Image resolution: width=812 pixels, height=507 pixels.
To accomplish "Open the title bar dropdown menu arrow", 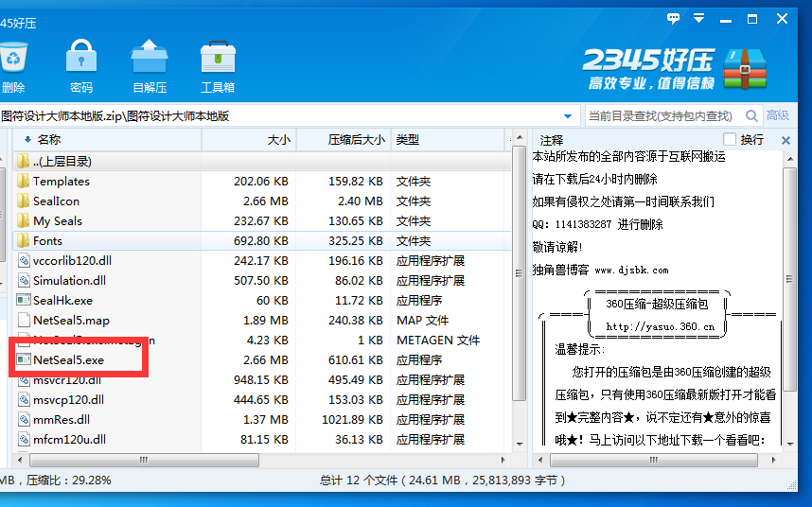I will tap(699, 19).
